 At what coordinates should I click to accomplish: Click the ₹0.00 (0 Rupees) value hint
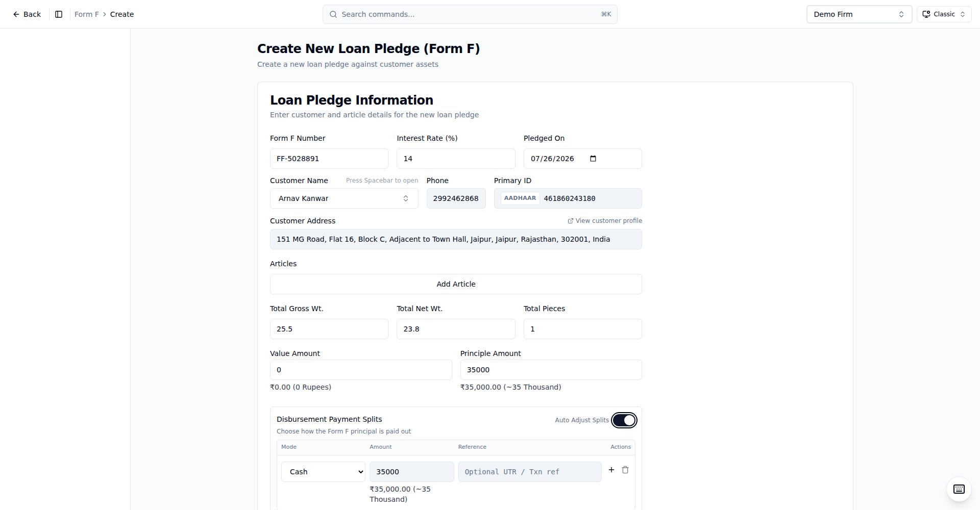coord(301,387)
